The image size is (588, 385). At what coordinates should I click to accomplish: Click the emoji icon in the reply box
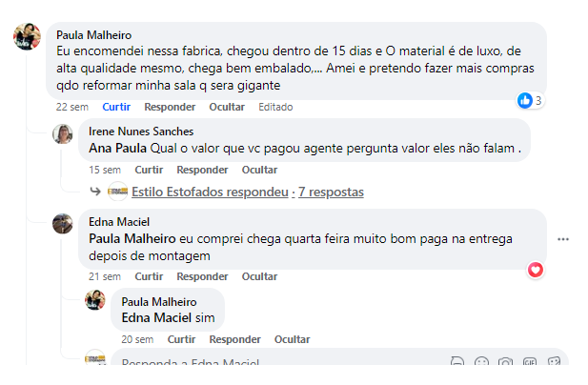(482, 363)
